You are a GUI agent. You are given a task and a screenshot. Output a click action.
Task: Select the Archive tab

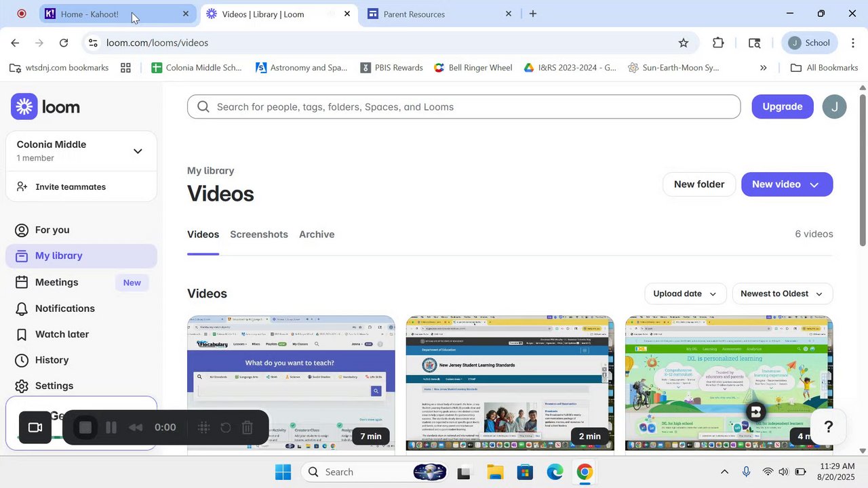pos(317,235)
